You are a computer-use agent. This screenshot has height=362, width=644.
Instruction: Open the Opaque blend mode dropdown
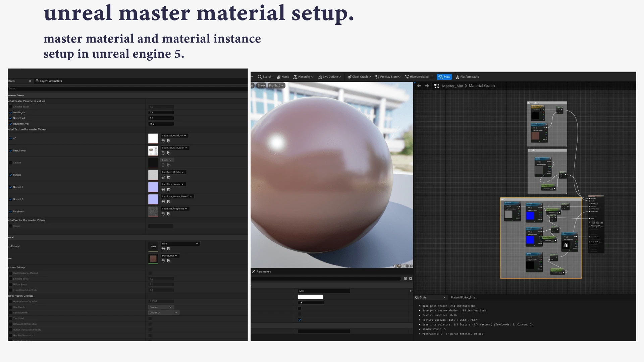[x=161, y=307]
